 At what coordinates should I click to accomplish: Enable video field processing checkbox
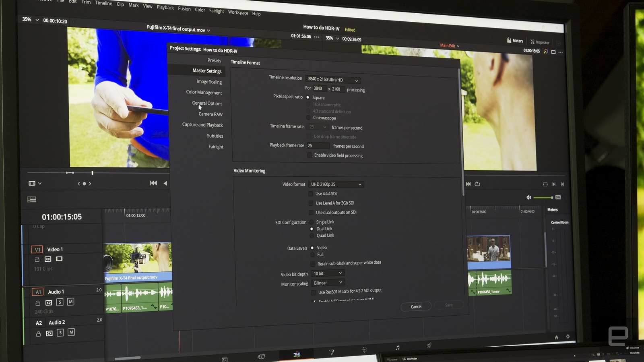coord(309,155)
